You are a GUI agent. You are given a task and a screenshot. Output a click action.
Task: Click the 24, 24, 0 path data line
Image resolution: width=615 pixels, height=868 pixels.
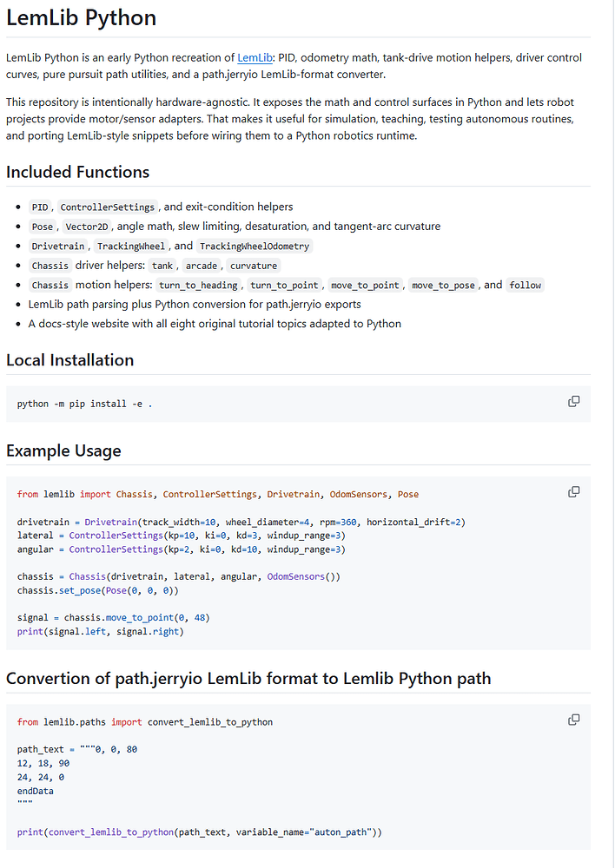click(x=41, y=777)
